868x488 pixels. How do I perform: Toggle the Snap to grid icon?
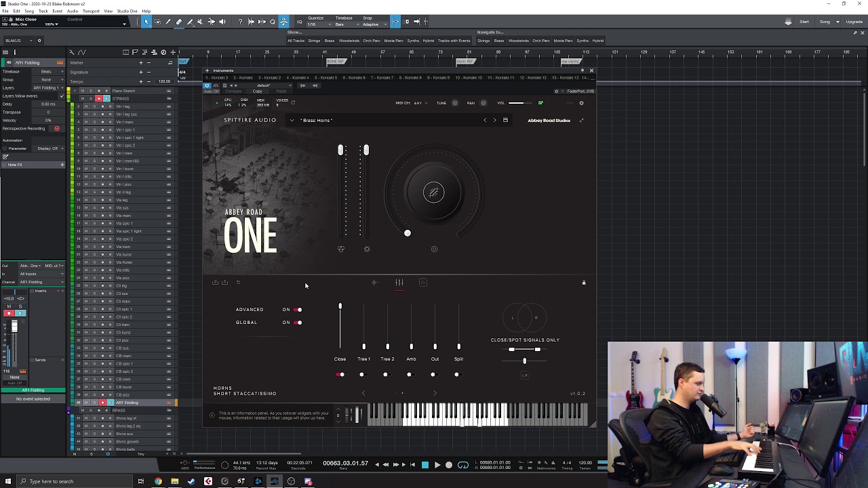(x=395, y=22)
